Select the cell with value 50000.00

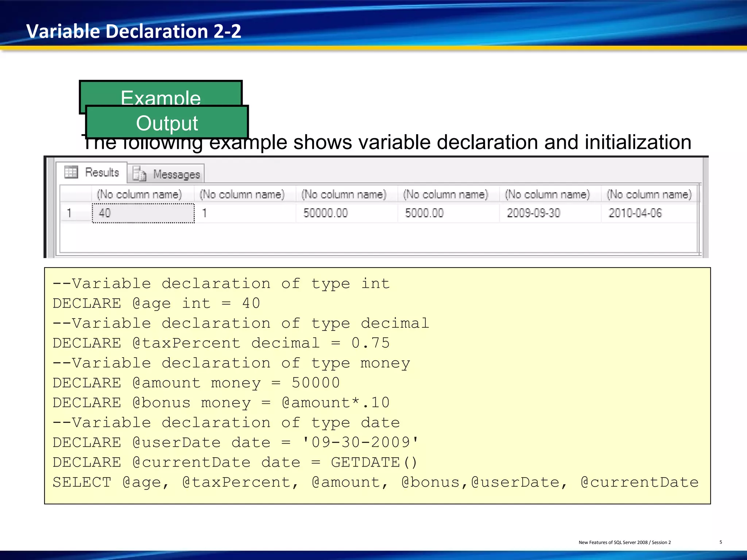pyautogui.click(x=346, y=213)
